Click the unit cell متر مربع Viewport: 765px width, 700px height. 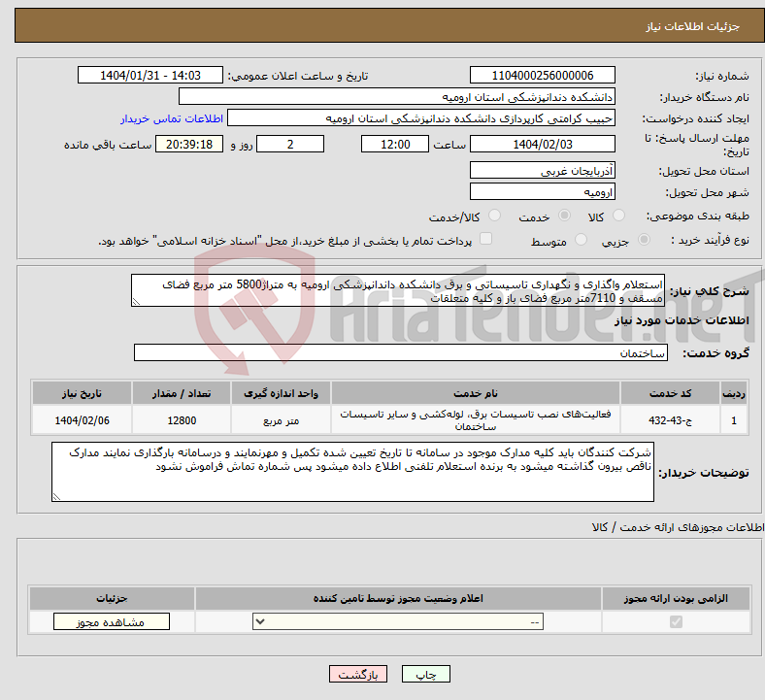(x=281, y=420)
